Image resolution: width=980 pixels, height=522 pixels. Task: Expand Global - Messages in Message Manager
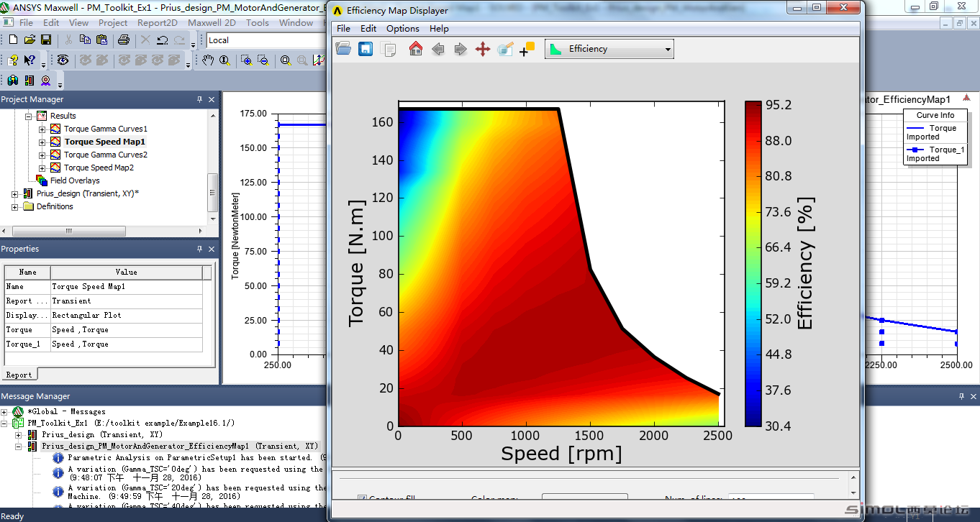pyautogui.click(x=5, y=412)
